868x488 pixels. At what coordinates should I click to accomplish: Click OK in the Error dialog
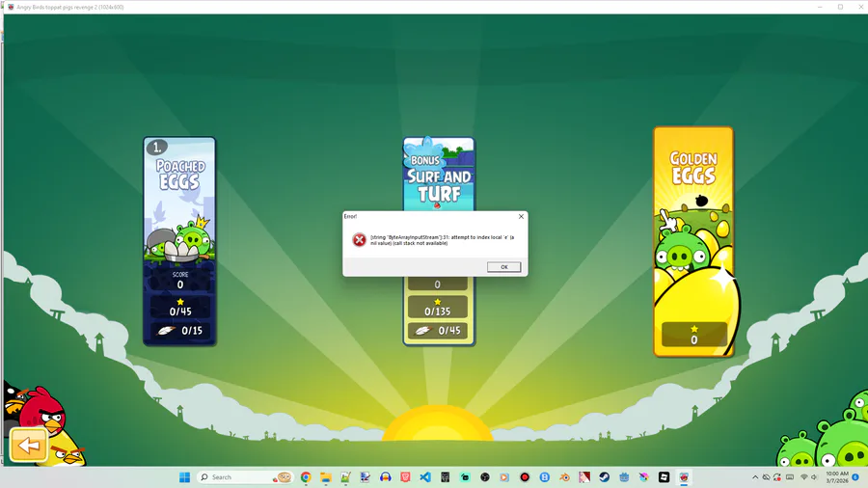pos(503,267)
